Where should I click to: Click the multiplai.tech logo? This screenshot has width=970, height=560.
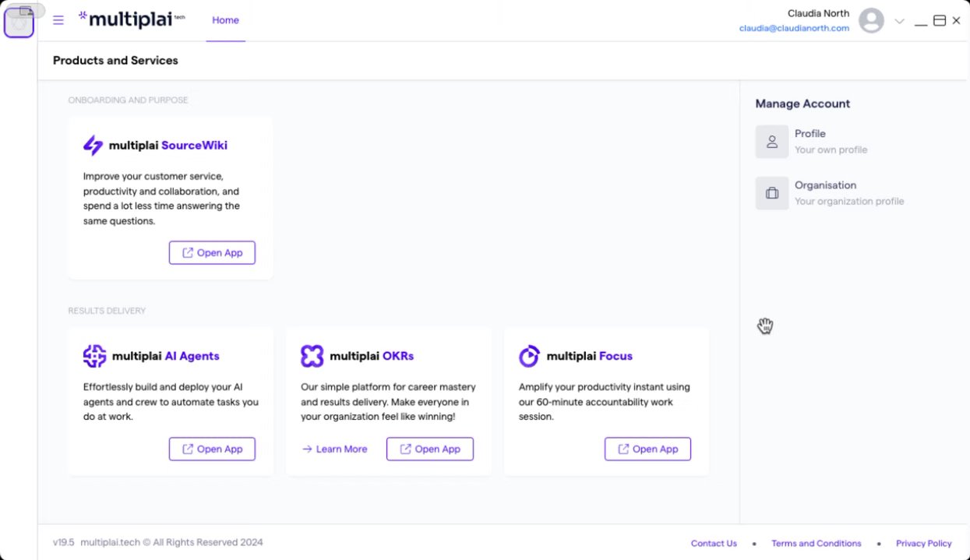click(132, 19)
